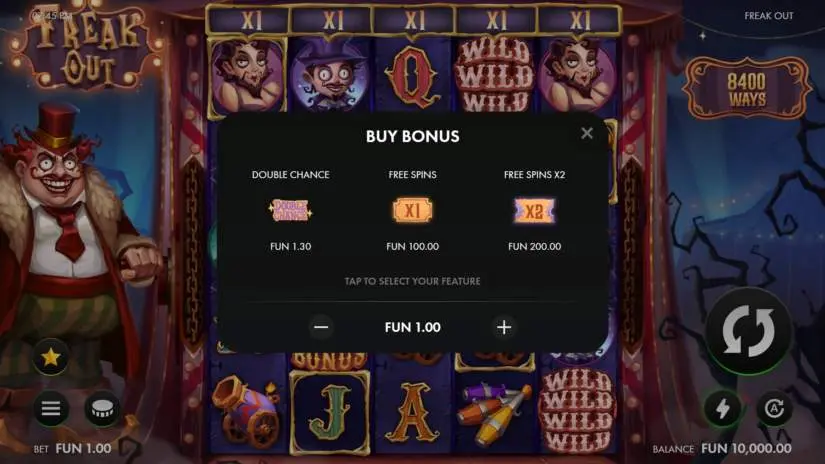The image size is (825, 464).
Task: Choose the X2 Free Spins ticket
Action: point(534,210)
